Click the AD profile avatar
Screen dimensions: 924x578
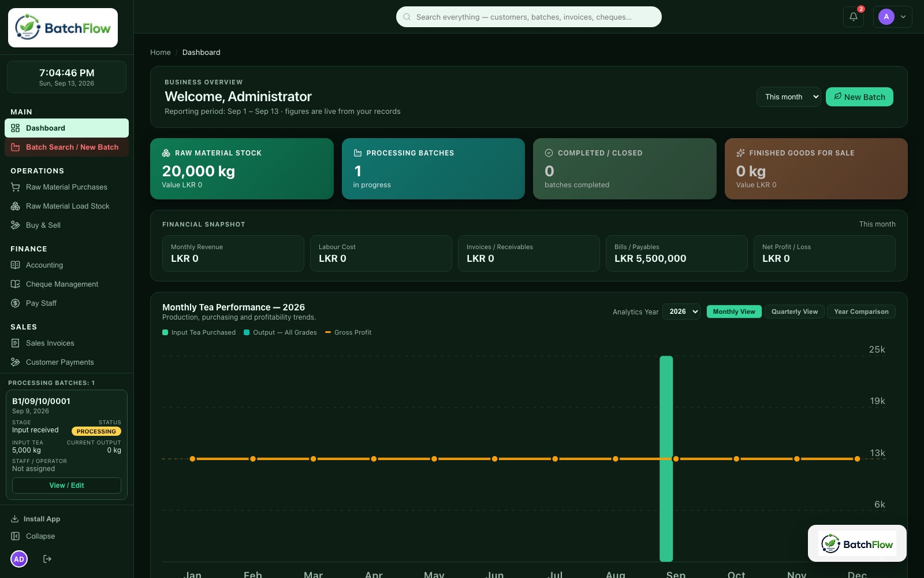pyautogui.click(x=19, y=559)
